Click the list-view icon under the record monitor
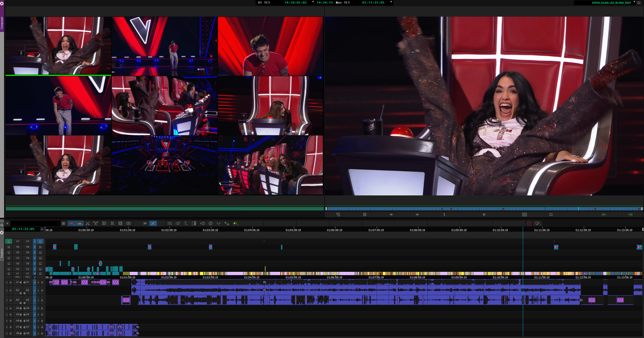This screenshot has width=644, height=338. coord(525,215)
